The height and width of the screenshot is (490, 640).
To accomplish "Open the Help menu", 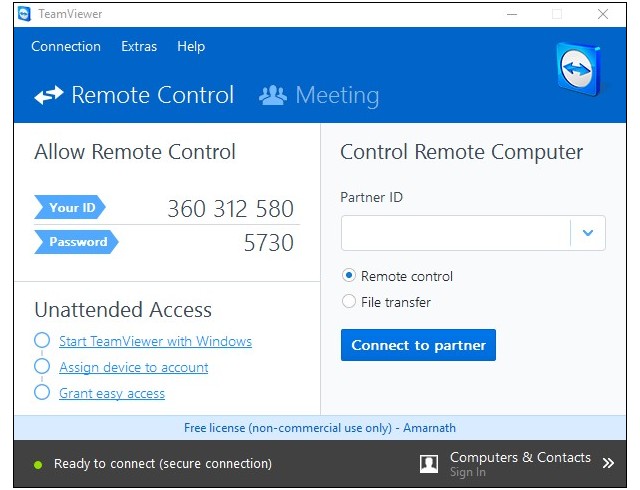I will tap(191, 46).
